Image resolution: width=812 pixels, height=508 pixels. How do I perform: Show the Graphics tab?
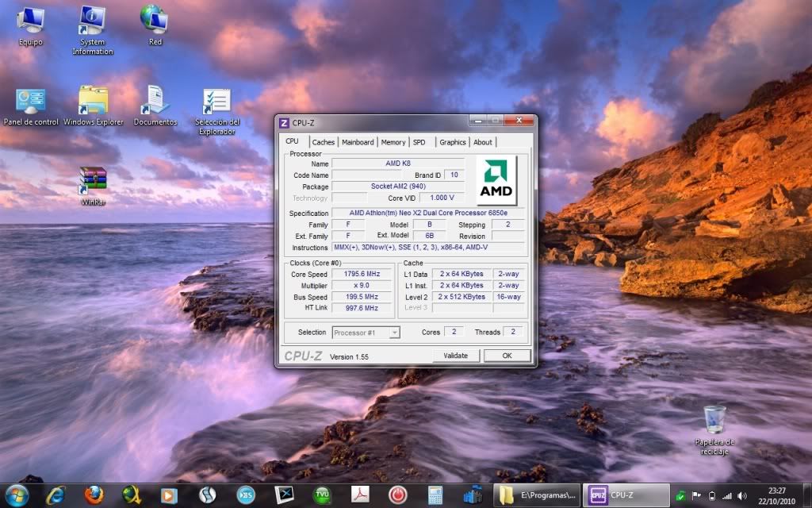[453, 142]
